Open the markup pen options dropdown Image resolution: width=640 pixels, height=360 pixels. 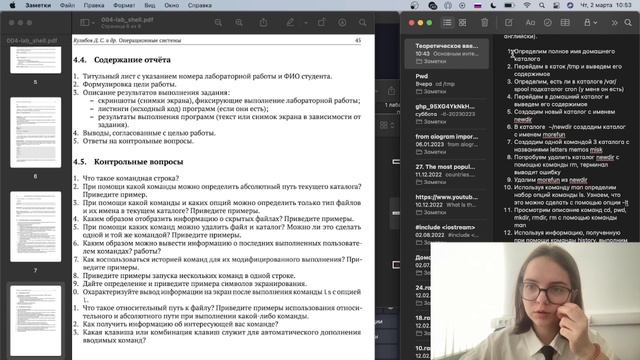click(306, 23)
